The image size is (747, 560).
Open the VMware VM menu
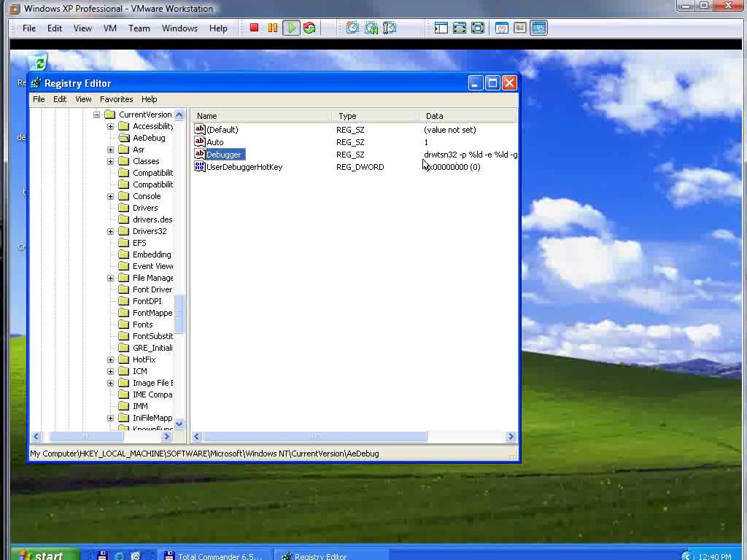110,28
